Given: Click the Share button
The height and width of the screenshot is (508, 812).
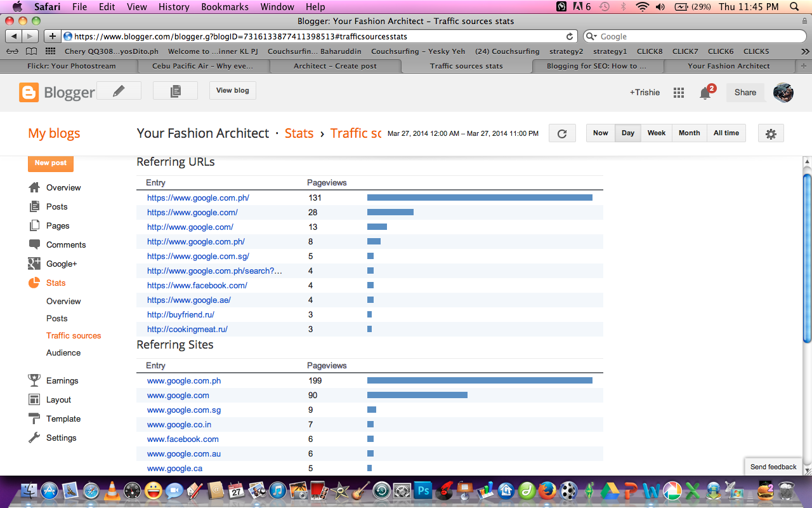Looking at the screenshot, I should (x=745, y=93).
